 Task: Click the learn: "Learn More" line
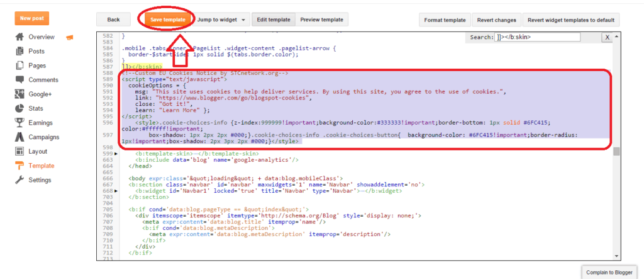[x=172, y=110]
